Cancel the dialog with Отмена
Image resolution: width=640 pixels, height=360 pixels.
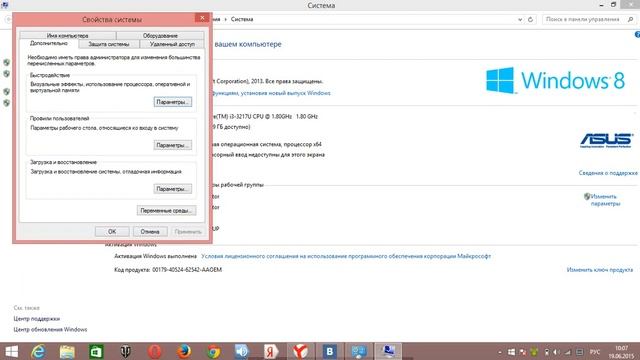[150, 231]
